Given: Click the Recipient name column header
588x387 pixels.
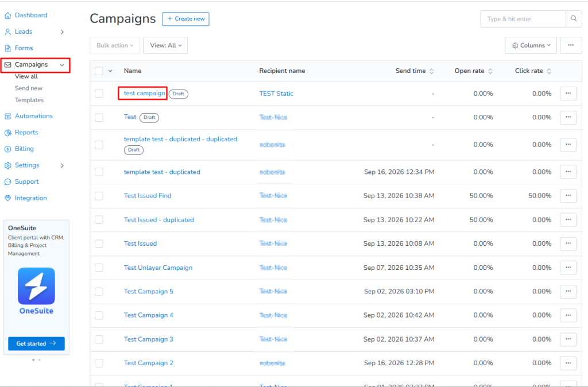Looking at the screenshot, I should 282,71.
